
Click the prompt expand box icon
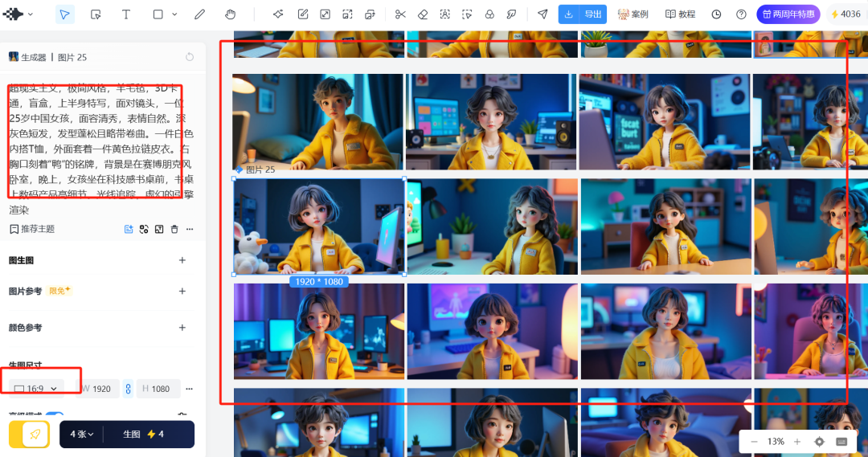[159, 229]
